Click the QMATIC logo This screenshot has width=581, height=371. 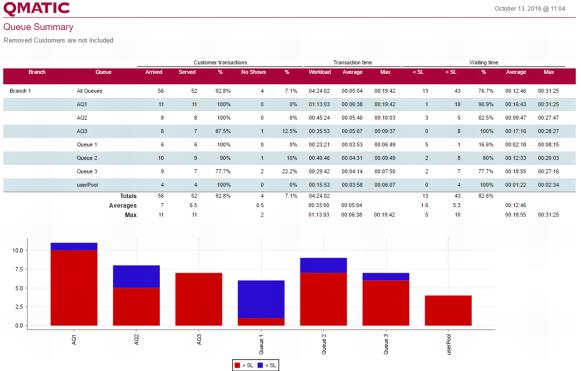click(x=36, y=8)
